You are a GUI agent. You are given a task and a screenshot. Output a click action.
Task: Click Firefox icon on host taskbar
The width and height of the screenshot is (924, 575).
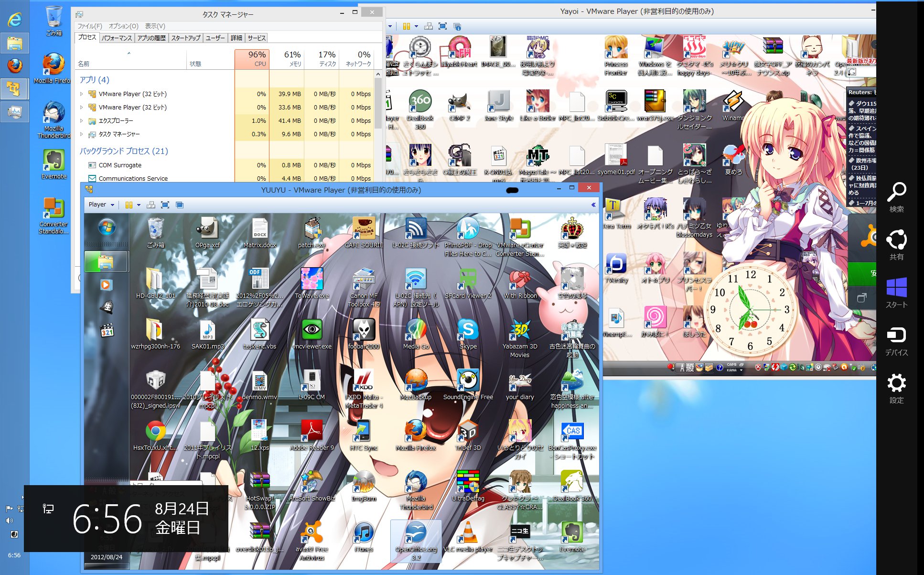pos(15,65)
